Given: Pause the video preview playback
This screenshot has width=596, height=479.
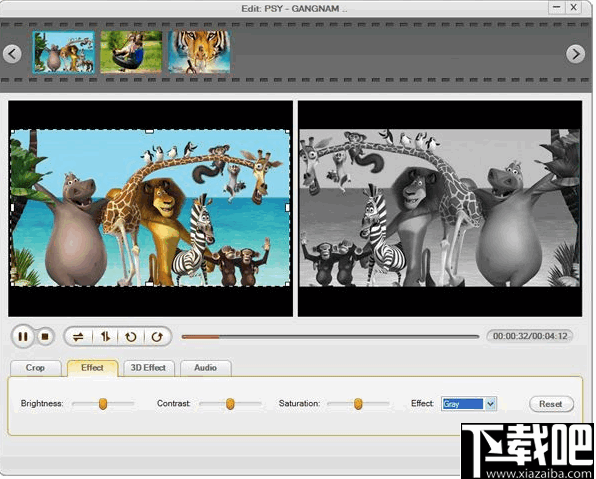Looking at the screenshot, I should click(x=23, y=337).
